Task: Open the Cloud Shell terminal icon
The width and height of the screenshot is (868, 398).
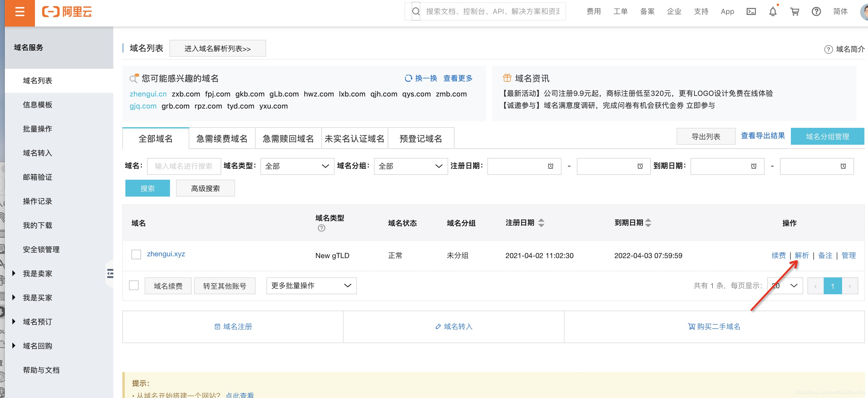Action: 751,12
